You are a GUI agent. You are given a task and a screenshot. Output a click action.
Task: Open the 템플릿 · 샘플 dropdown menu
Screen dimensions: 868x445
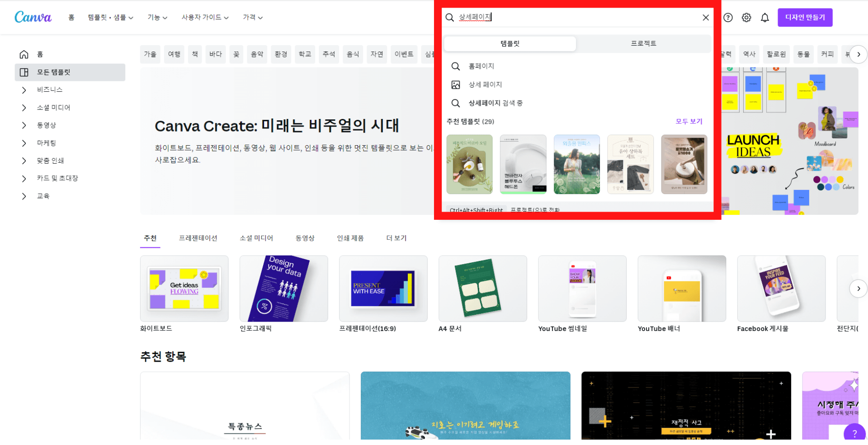tap(110, 18)
